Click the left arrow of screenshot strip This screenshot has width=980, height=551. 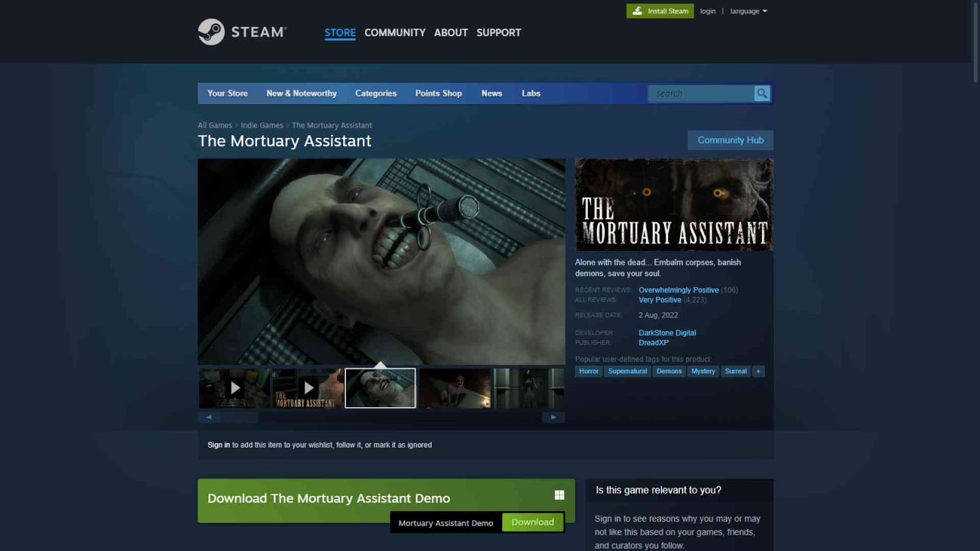209,418
